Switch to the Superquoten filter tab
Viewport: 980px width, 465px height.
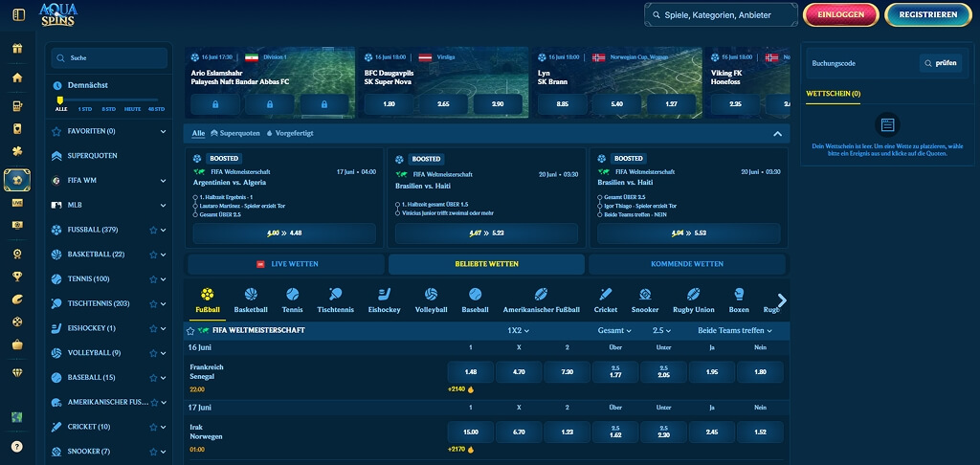(x=235, y=133)
